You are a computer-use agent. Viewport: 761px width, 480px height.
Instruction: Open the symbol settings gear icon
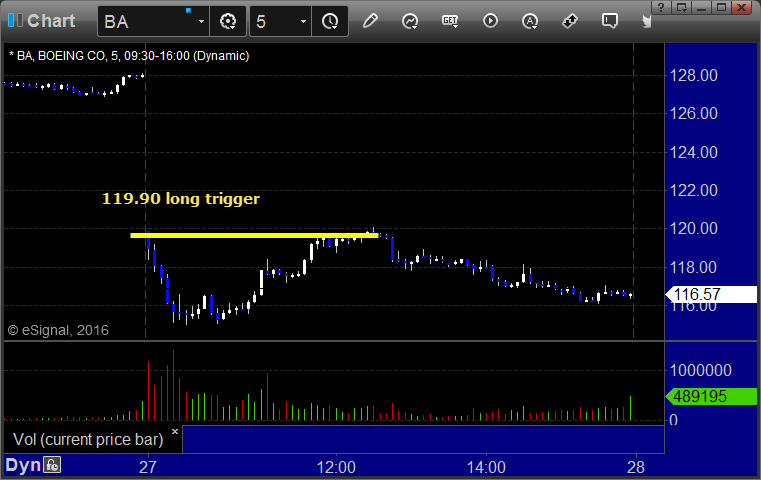[x=228, y=21]
